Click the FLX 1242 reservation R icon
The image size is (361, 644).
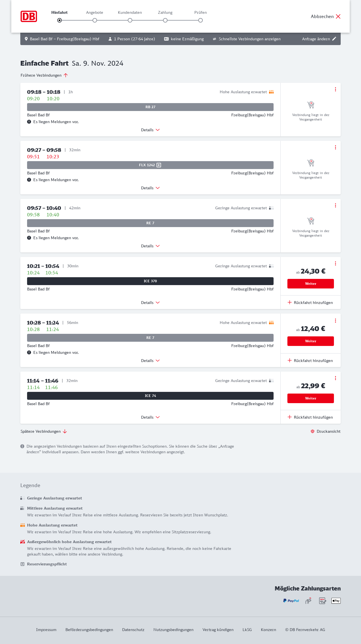click(159, 165)
